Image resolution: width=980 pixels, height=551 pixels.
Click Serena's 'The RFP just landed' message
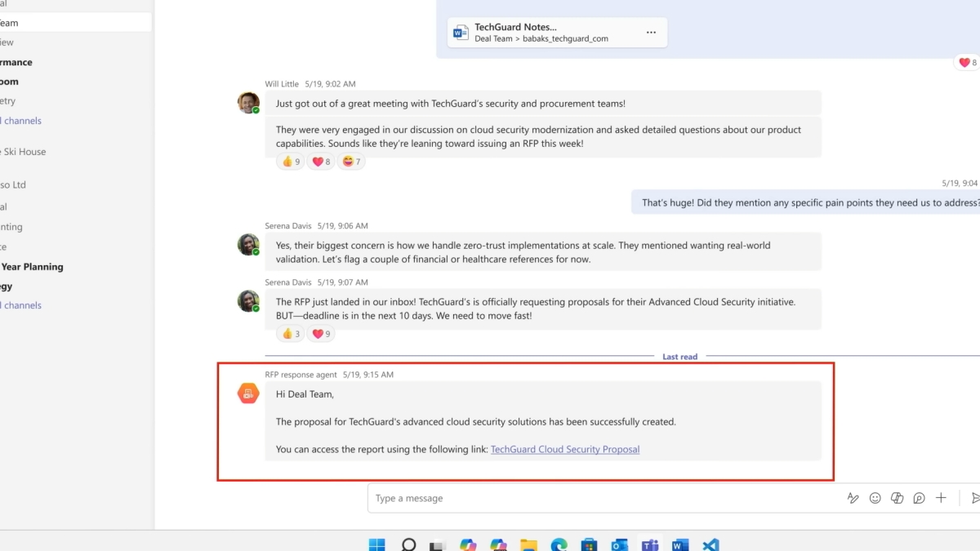(543, 309)
